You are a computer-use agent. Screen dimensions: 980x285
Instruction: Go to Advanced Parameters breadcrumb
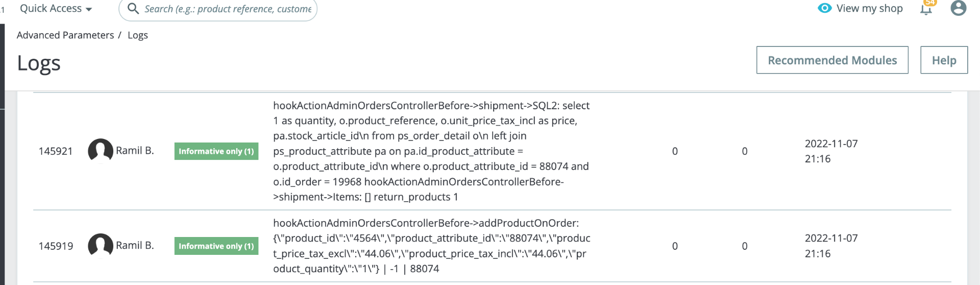[x=65, y=35]
